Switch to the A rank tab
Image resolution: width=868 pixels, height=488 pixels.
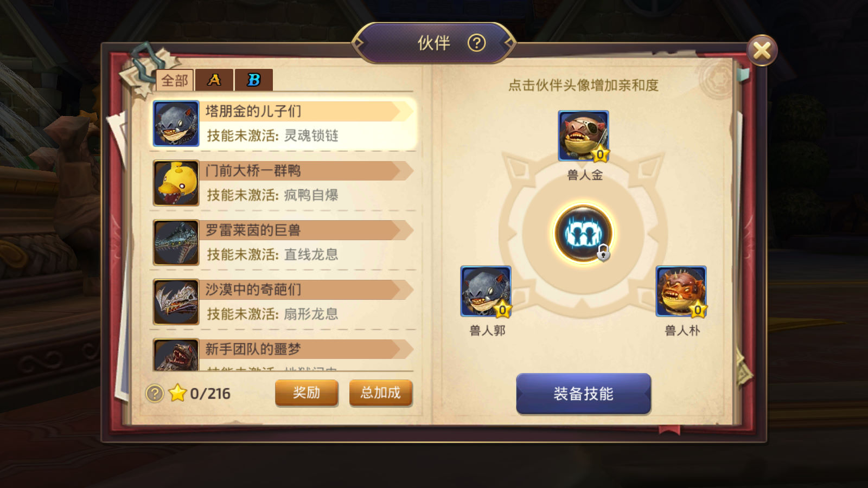214,80
